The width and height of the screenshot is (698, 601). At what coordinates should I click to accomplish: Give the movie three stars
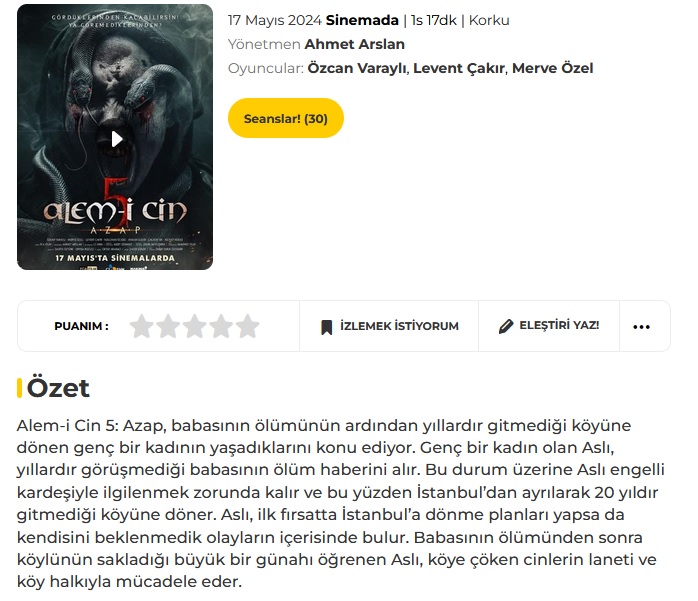pos(195,326)
